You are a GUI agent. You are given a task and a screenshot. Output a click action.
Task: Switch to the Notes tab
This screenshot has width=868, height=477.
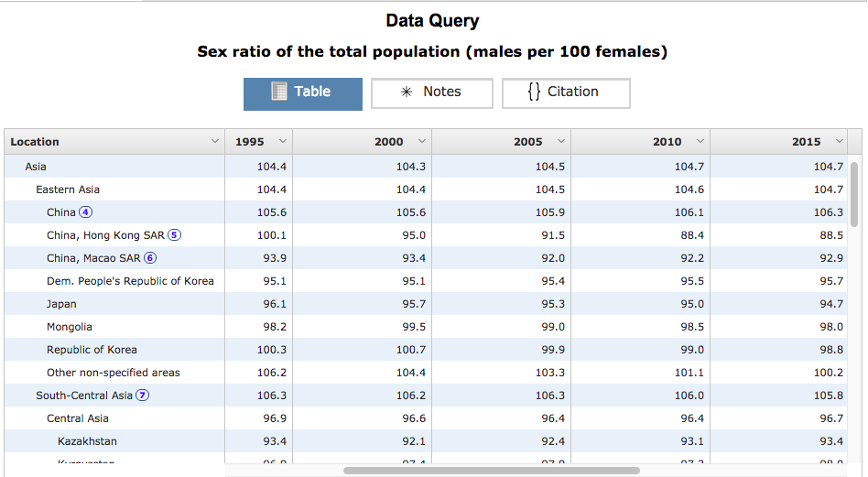(x=431, y=92)
